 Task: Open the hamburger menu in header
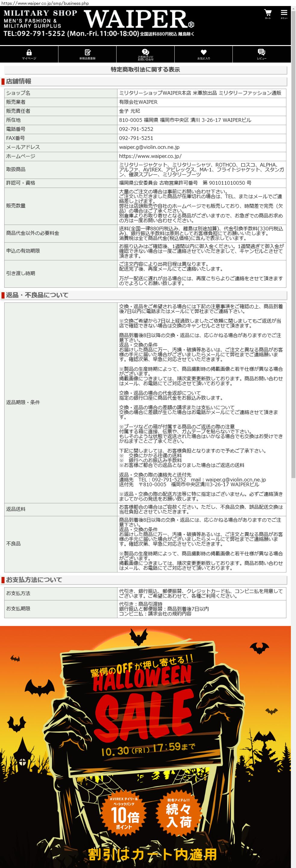pos(284,14)
